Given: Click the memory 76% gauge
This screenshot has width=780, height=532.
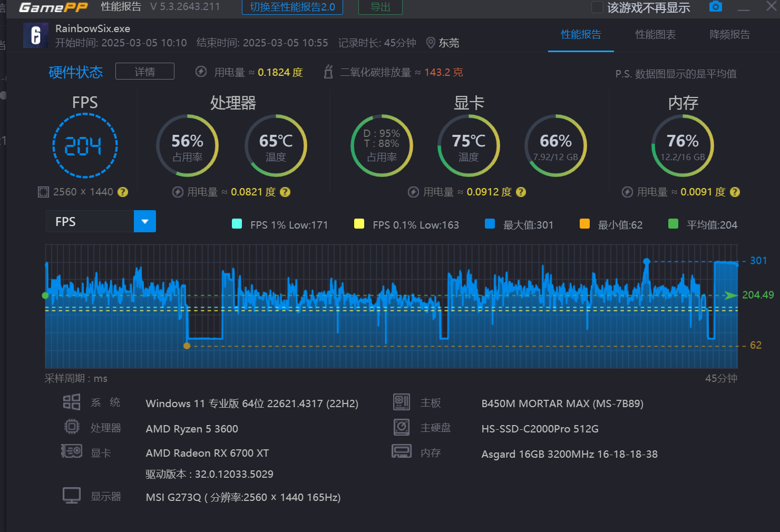Looking at the screenshot, I should tap(682, 146).
